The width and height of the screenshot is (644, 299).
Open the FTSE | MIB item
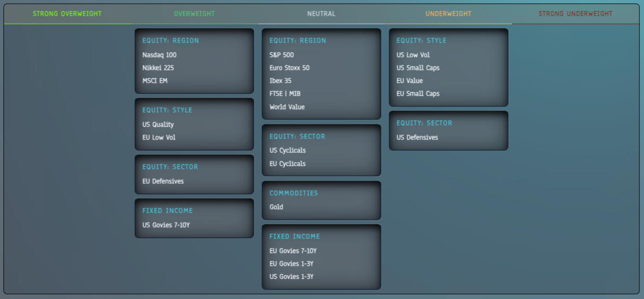[285, 94]
